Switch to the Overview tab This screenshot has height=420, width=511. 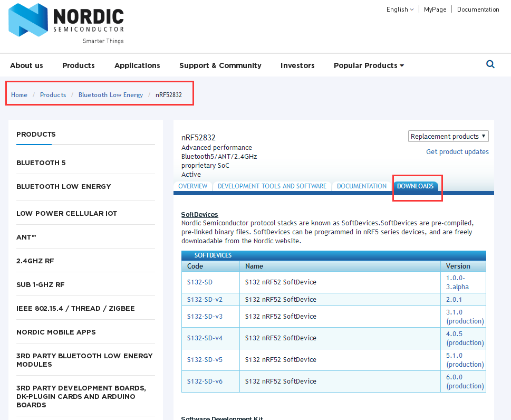[193, 186]
